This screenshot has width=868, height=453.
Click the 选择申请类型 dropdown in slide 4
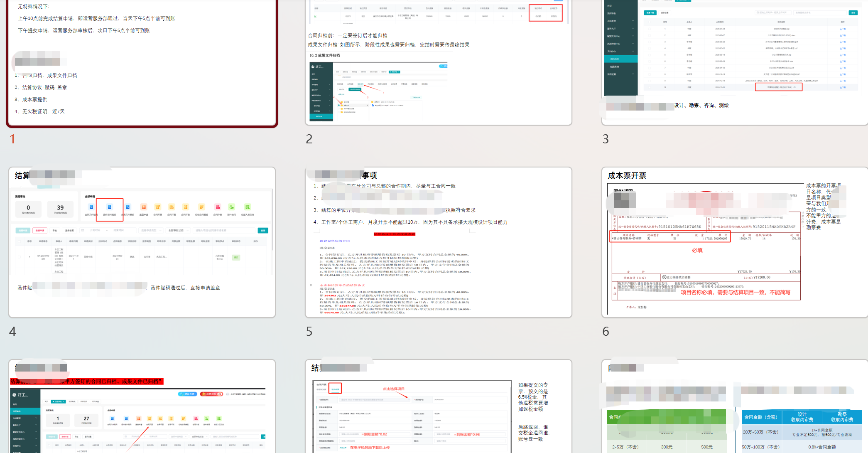[x=150, y=230]
